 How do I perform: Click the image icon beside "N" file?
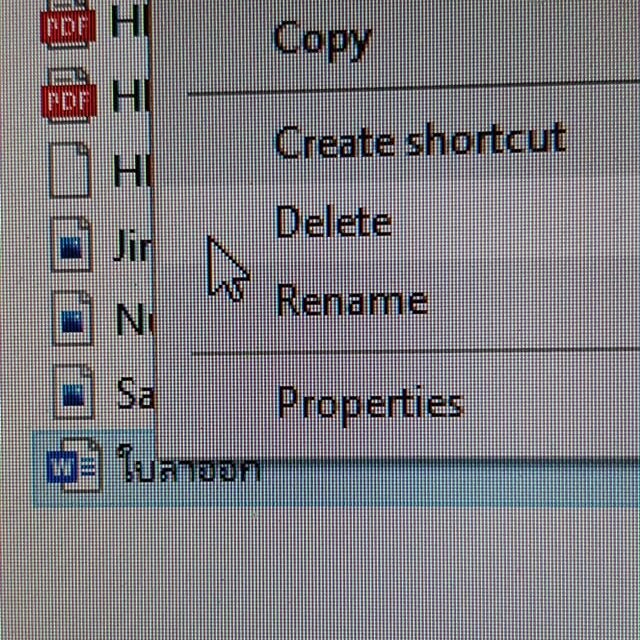click(x=71, y=320)
